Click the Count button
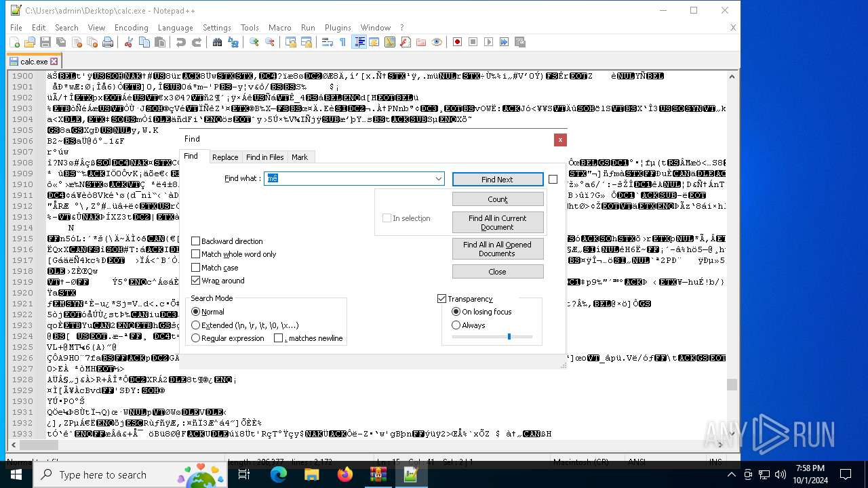The width and height of the screenshot is (868, 488). point(498,199)
